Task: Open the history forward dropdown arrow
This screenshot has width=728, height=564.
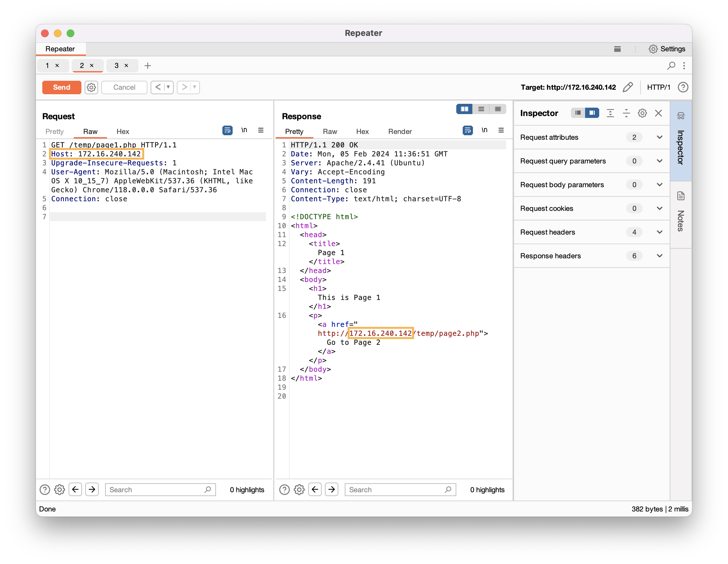Action: [194, 87]
